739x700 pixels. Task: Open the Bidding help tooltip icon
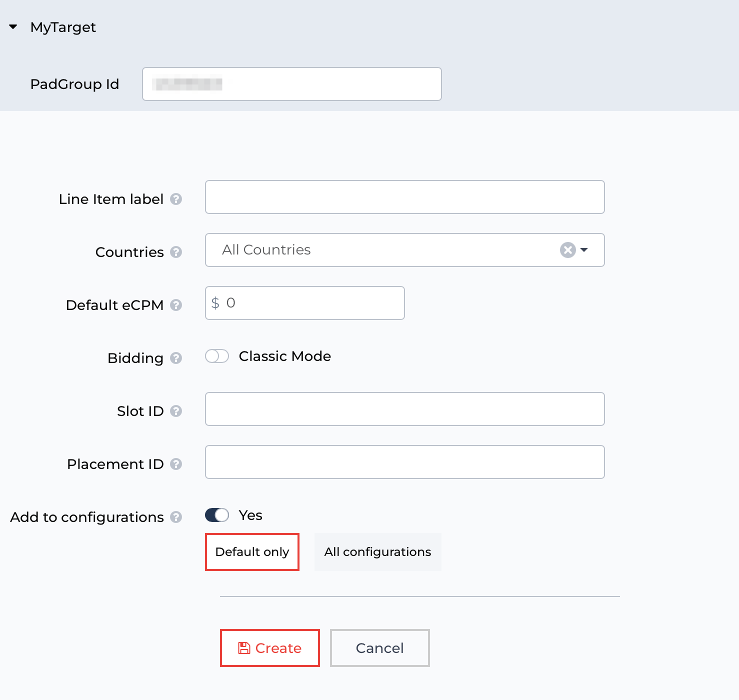(176, 358)
